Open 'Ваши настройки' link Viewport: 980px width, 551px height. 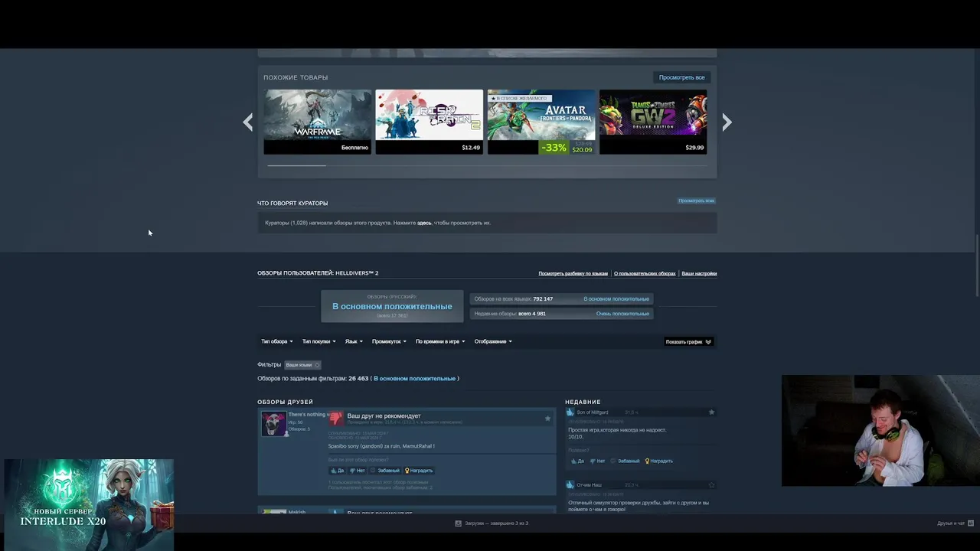pos(699,273)
